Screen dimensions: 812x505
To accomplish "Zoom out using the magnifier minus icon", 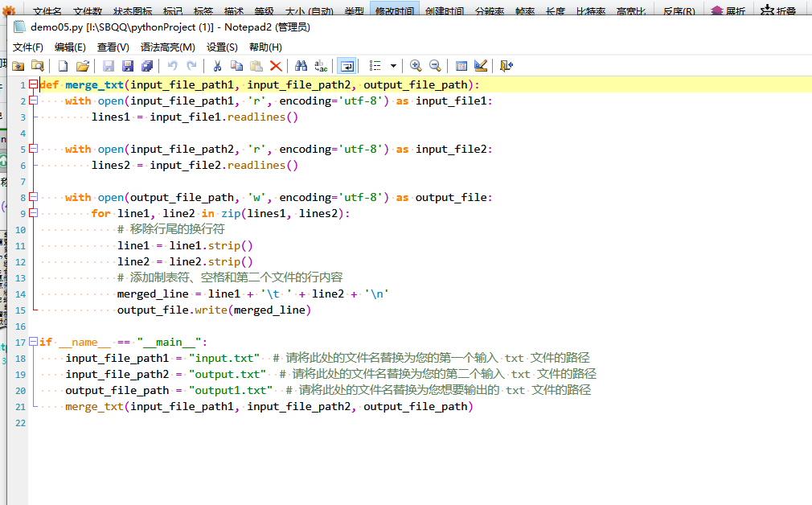I will (x=433, y=65).
